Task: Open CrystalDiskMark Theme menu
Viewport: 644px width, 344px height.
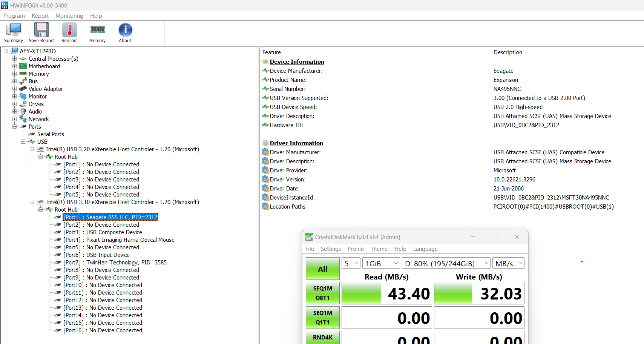Action: pos(379,249)
